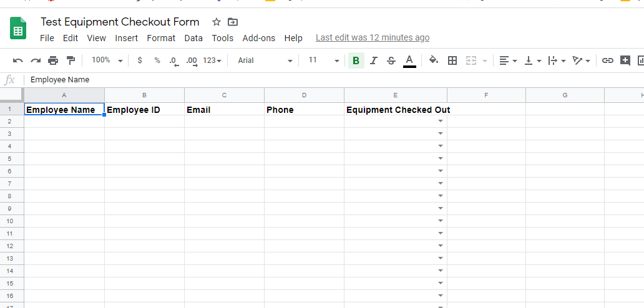This screenshot has width=644, height=308.
Task: Click the Undo arrow icon
Action: [17, 60]
